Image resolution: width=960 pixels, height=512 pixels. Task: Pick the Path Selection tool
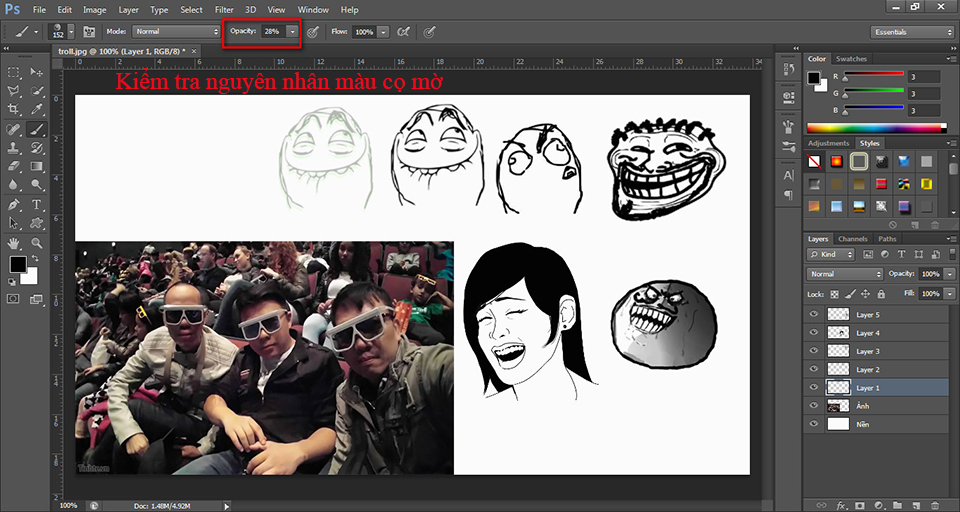13,223
